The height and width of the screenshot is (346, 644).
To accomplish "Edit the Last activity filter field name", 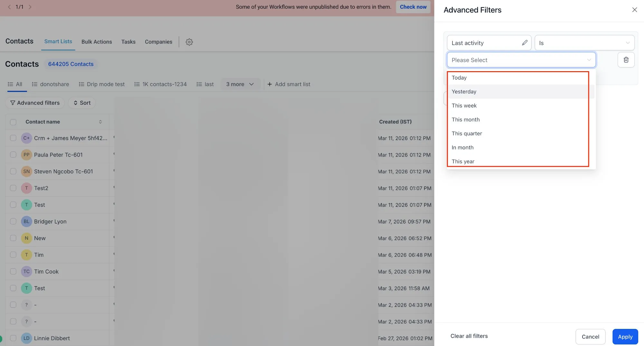I will click(x=525, y=43).
